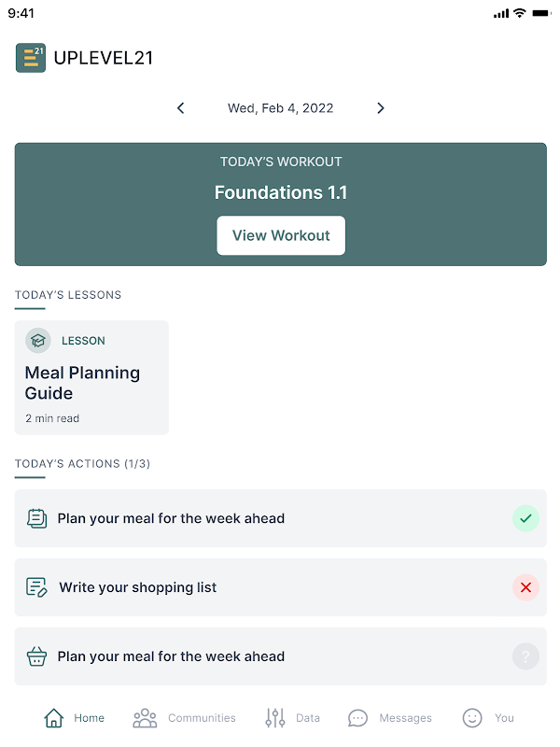
Task: Tap the meal plan notes icon
Action: [36, 518]
